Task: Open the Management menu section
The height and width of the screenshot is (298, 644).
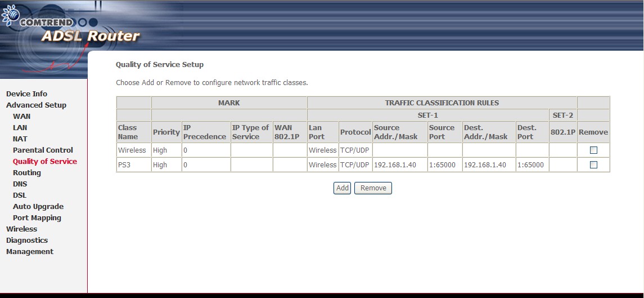Action: pos(29,252)
